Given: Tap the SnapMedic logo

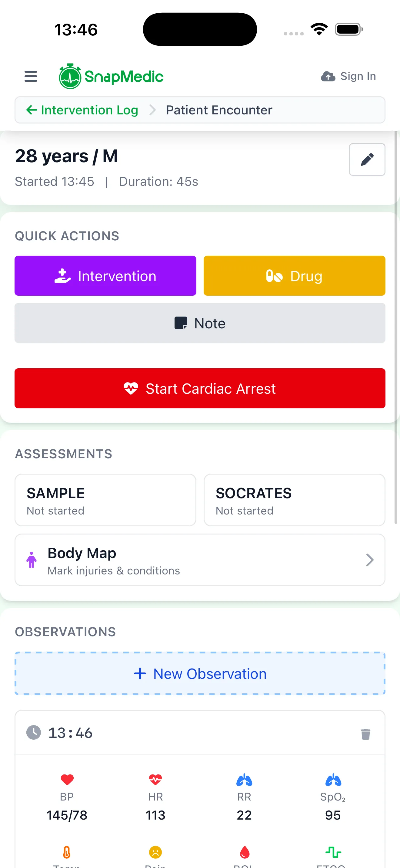Looking at the screenshot, I should click(x=111, y=76).
